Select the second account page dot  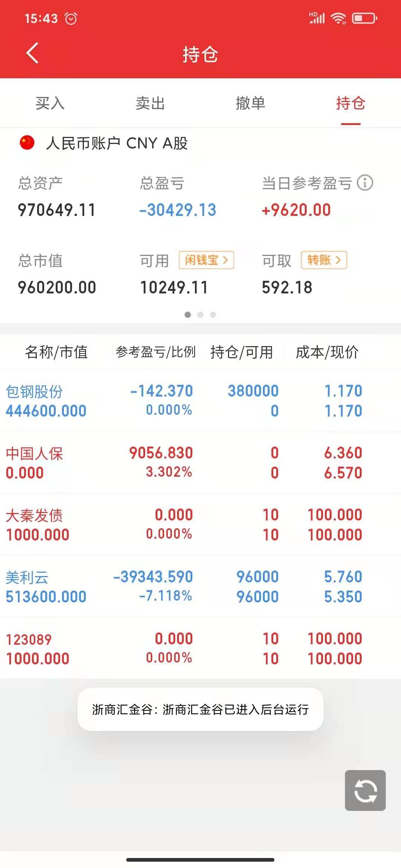(x=200, y=315)
